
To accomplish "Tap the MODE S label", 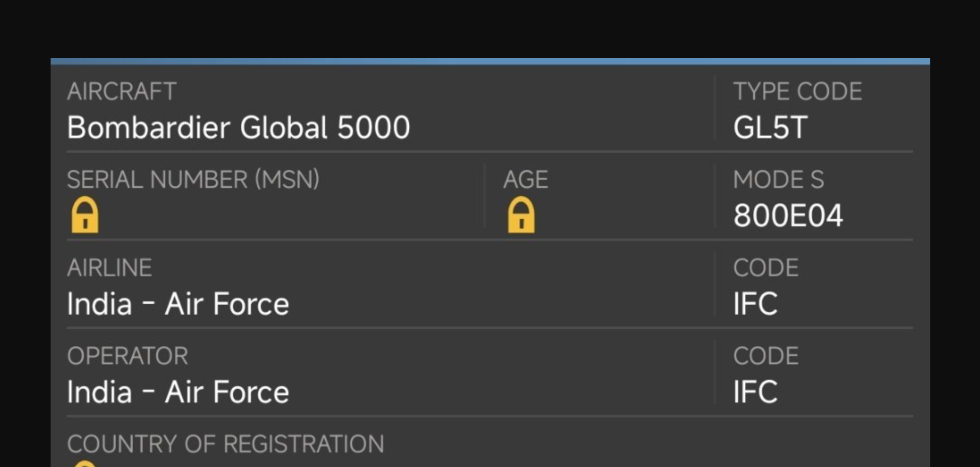I will coord(779,179).
